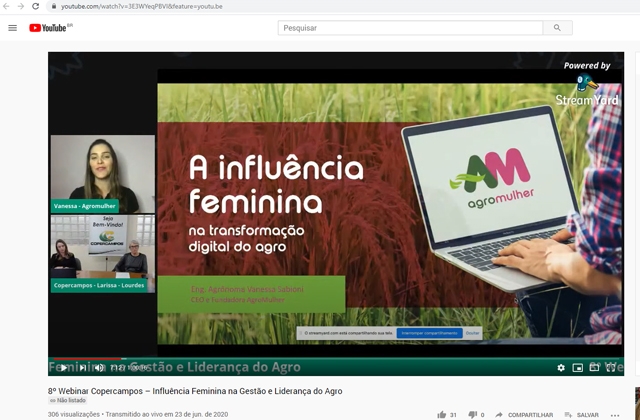640x420 pixels.
Task: Click '306 visualizações' text
Action: pos(74,414)
